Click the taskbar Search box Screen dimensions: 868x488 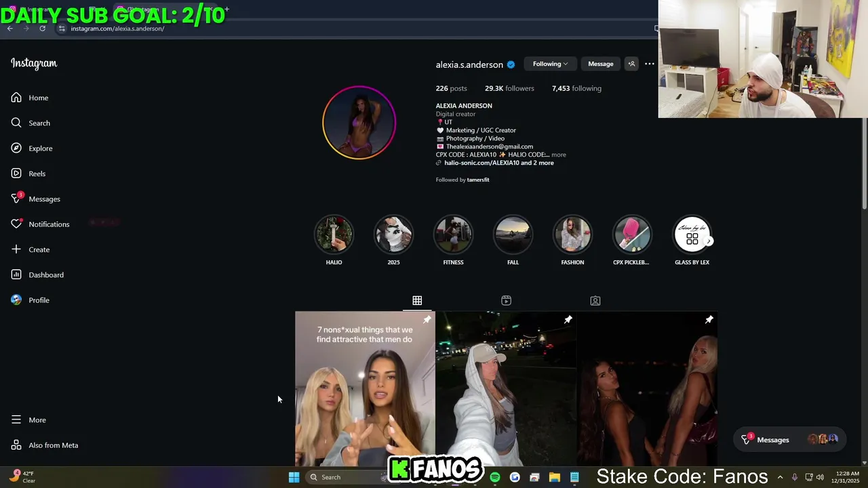[344, 477]
